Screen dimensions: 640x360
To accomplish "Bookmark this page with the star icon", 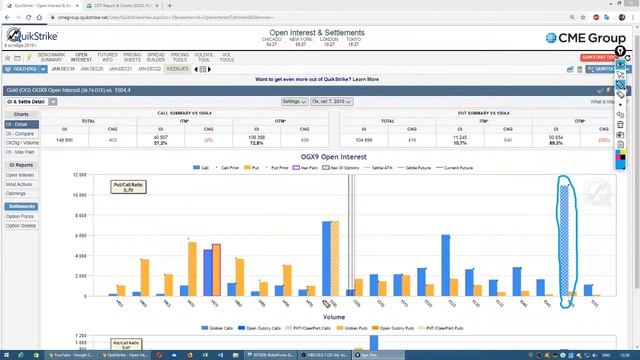I will pyautogui.click(x=583, y=18).
